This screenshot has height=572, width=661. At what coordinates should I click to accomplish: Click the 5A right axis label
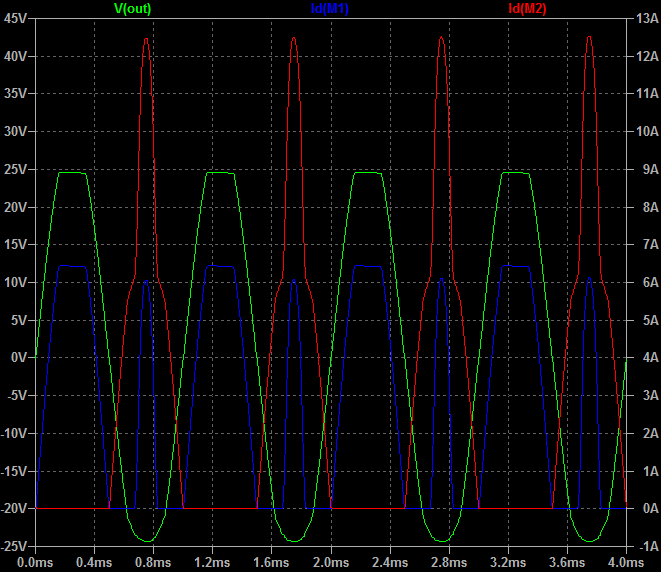click(650, 320)
